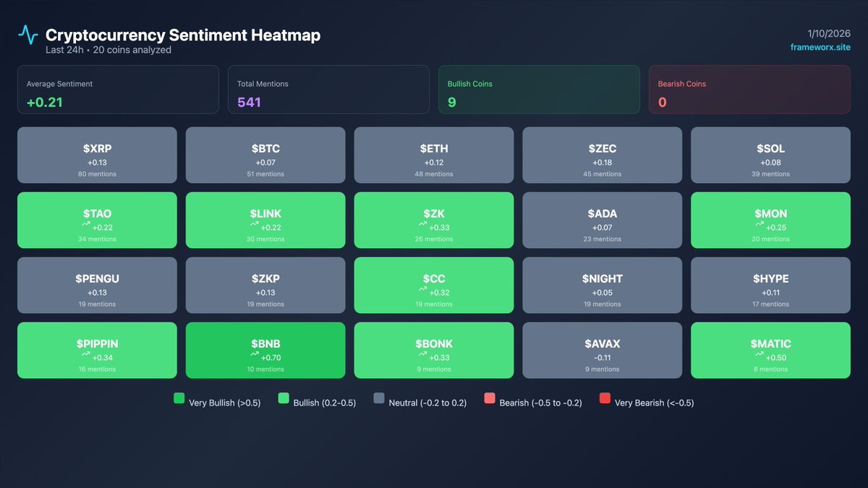The image size is (868, 488).
Task: Click 'Last 24h • 20 coins analyzed' subtitle
Action: click(109, 51)
